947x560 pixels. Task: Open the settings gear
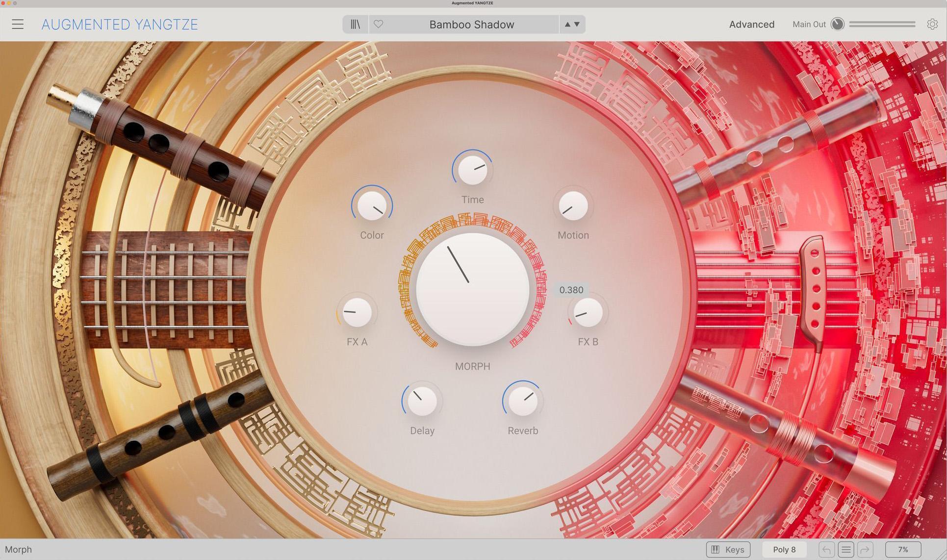(931, 24)
